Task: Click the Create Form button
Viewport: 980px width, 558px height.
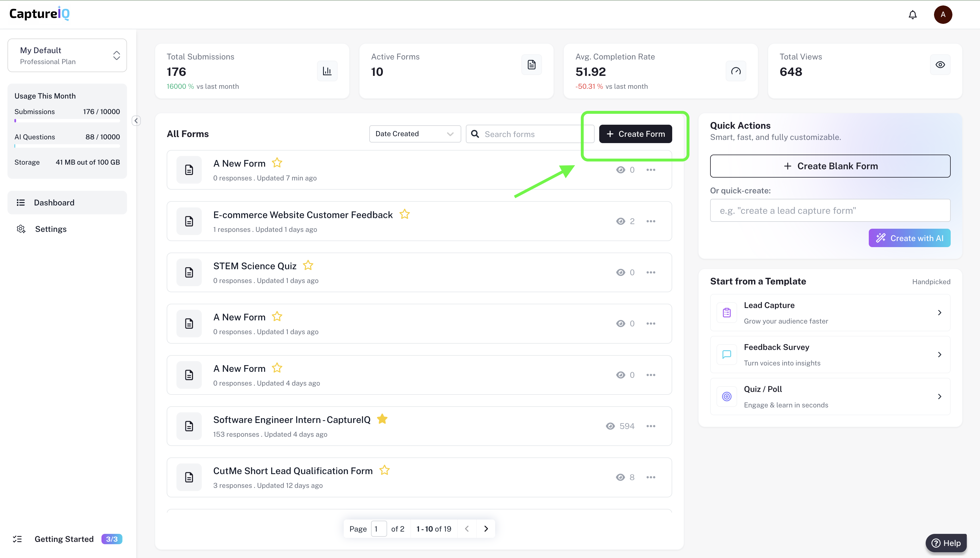Action: pyautogui.click(x=635, y=134)
